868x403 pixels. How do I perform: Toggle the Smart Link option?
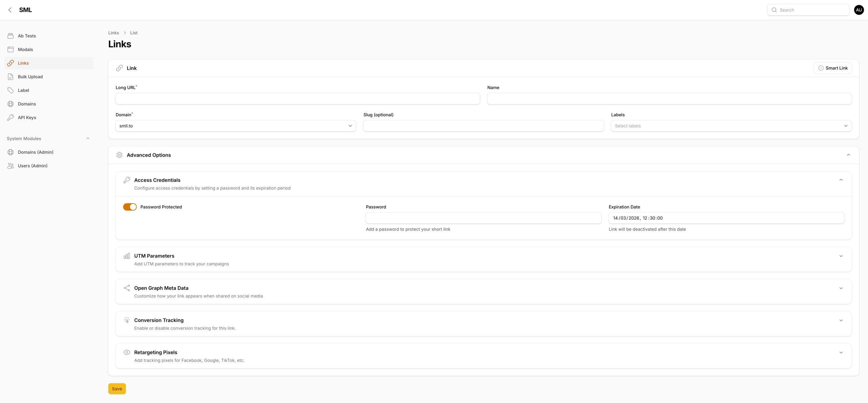(833, 68)
